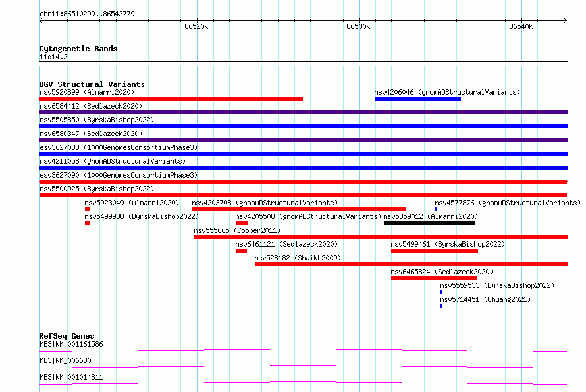Click the red bar under nsv6465824

point(433,278)
